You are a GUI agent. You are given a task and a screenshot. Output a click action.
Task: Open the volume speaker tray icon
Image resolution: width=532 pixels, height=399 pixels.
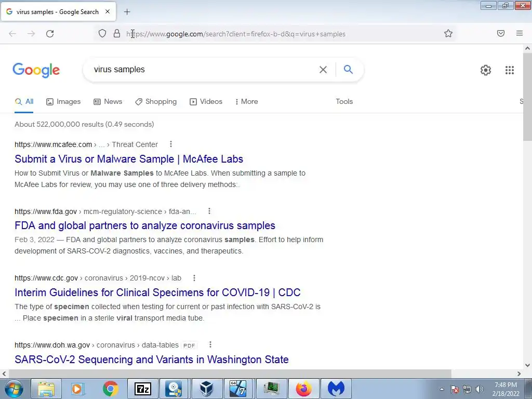tap(480, 389)
